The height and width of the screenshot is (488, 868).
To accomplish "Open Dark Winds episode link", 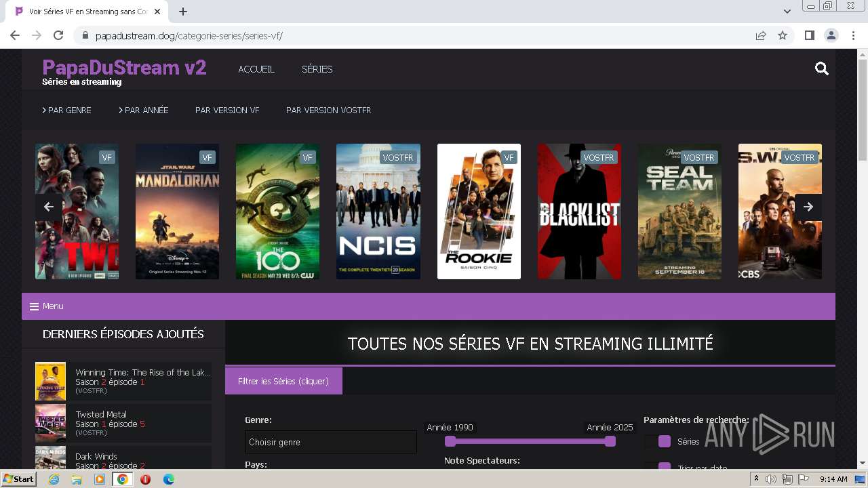I will 96,456.
